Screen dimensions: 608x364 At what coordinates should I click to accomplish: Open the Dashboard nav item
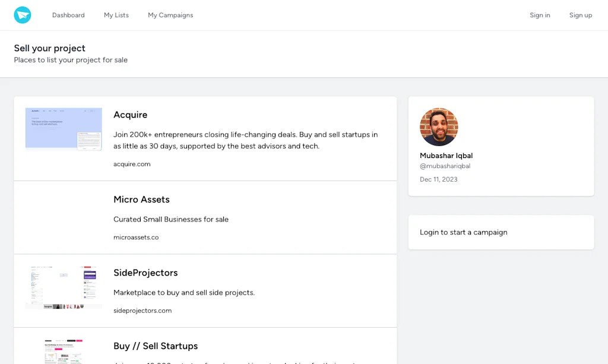pyautogui.click(x=68, y=15)
